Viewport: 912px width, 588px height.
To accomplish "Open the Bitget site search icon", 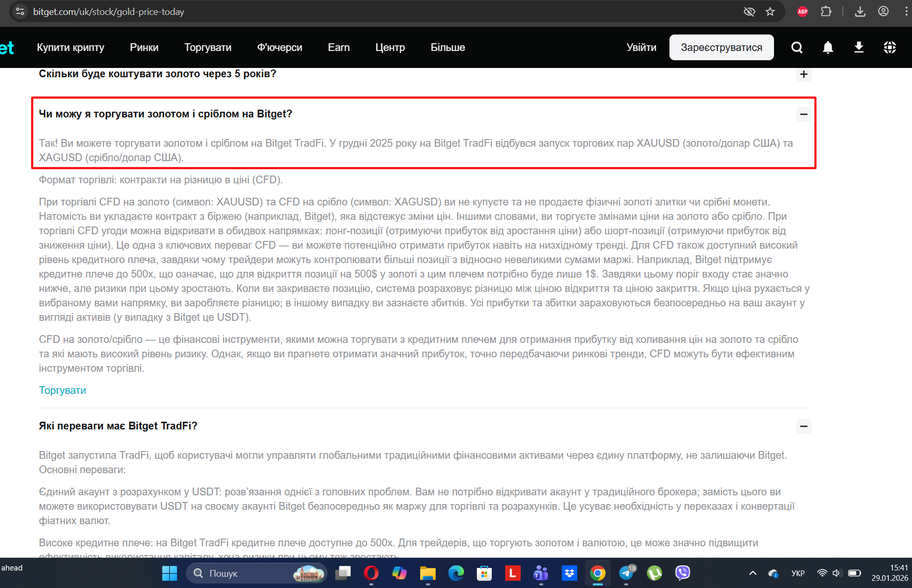I will pyautogui.click(x=797, y=47).
